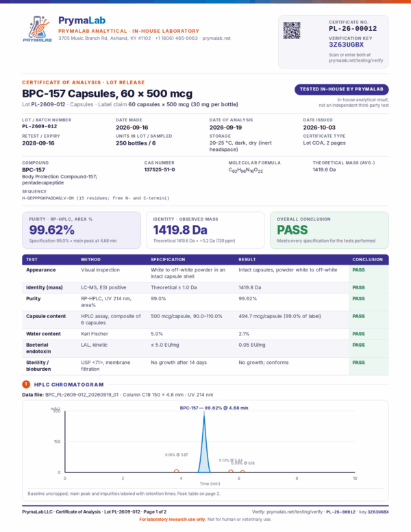Click the Purity row label in table
This screenshot has width=411, height=532.
(x=34, y=299)
